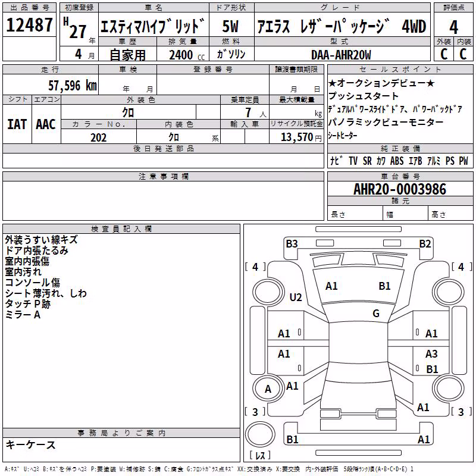476x476 pixels.
Task: Click exterior color value クロ under 外装色
Action: tap(128, 112)
